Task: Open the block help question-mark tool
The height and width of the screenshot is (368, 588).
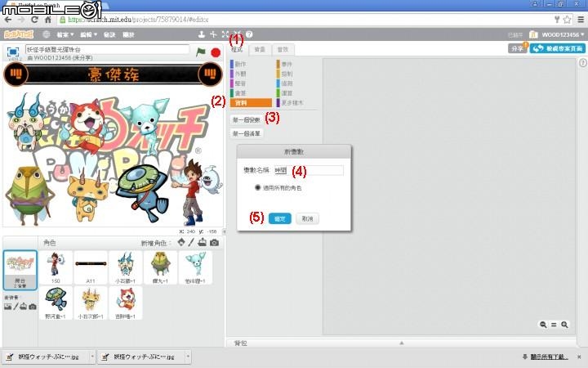Action: tap(249, 34)
